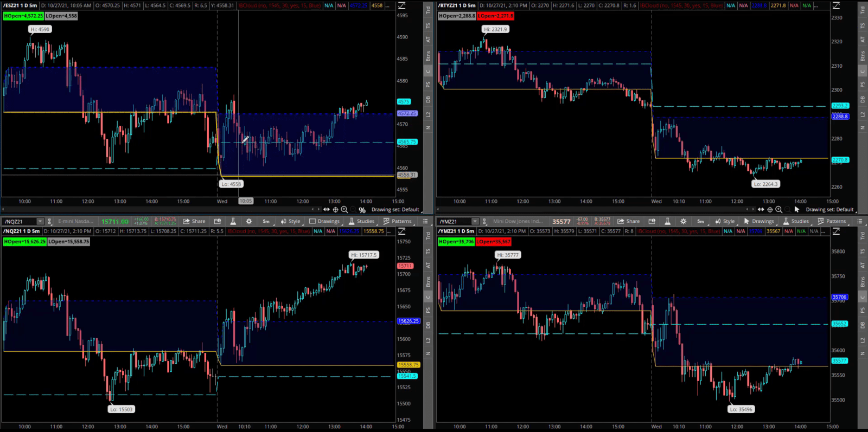The image size is (868, 432).
Task: Open the Btns side tab beside /NQZ21
Action: point(428,282)
